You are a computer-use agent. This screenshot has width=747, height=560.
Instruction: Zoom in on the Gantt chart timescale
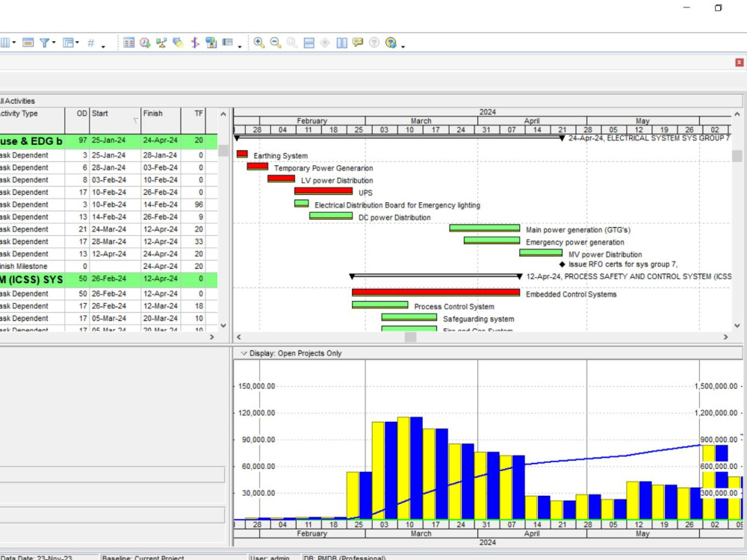[x=259, y=43]
